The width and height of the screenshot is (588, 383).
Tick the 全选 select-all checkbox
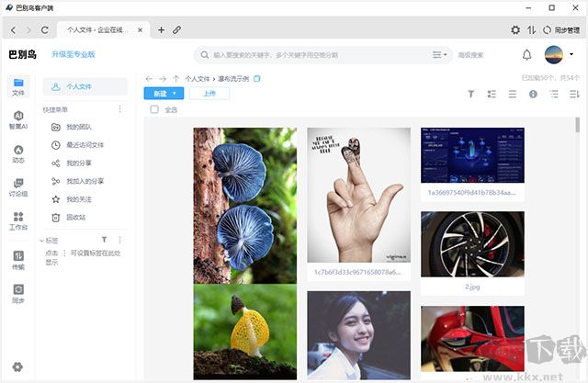pos(154,110)
